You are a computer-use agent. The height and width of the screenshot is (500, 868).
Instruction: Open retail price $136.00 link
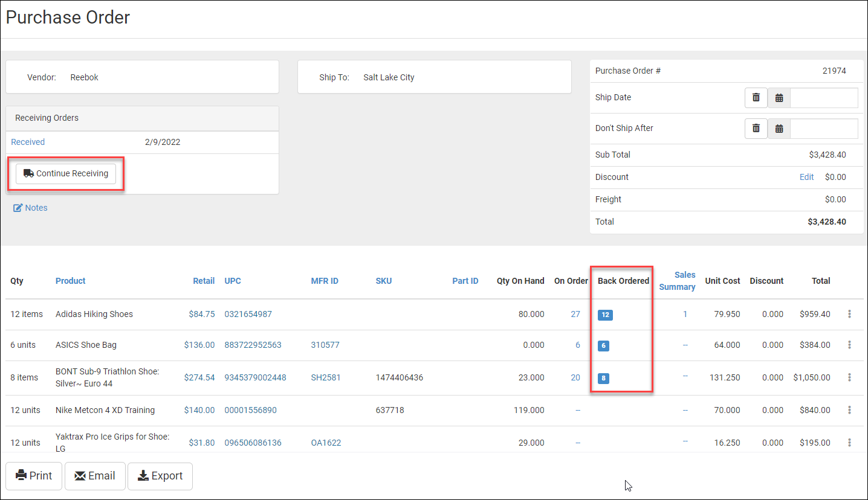199,345
